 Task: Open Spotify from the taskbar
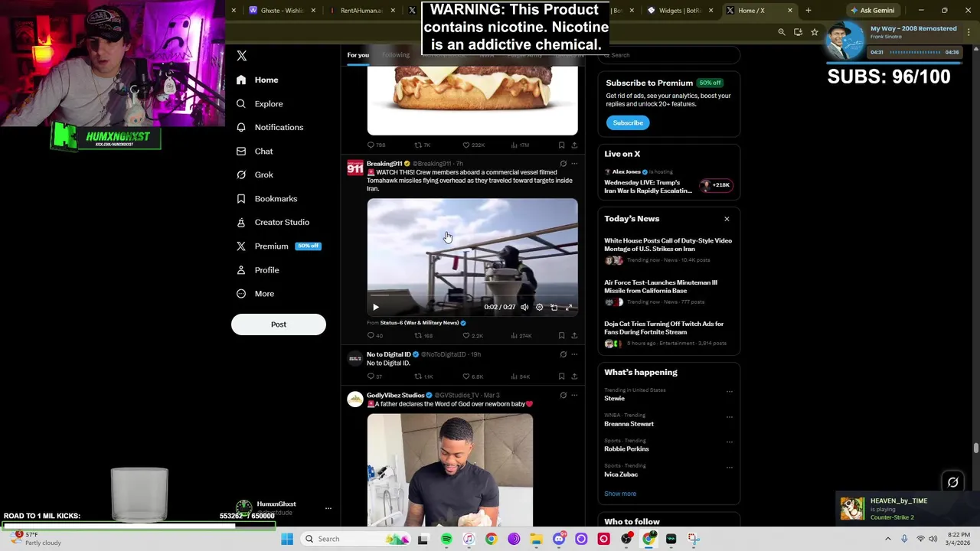(x=446, y=539)
